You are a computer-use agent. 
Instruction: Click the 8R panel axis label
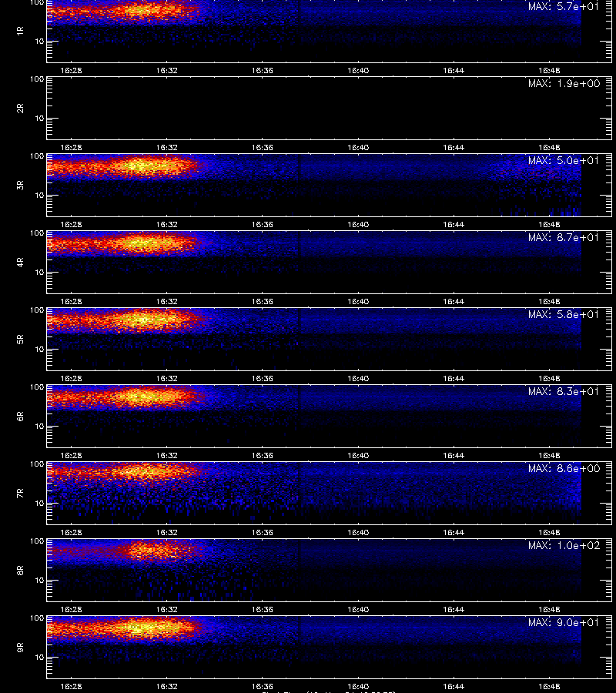point(20,570)
